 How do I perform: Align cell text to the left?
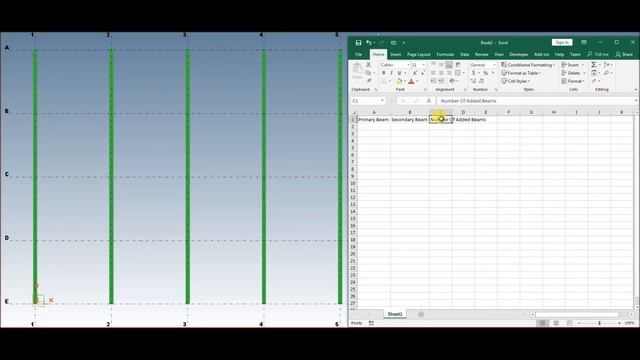pyautogui.click(x=433, y=73)
